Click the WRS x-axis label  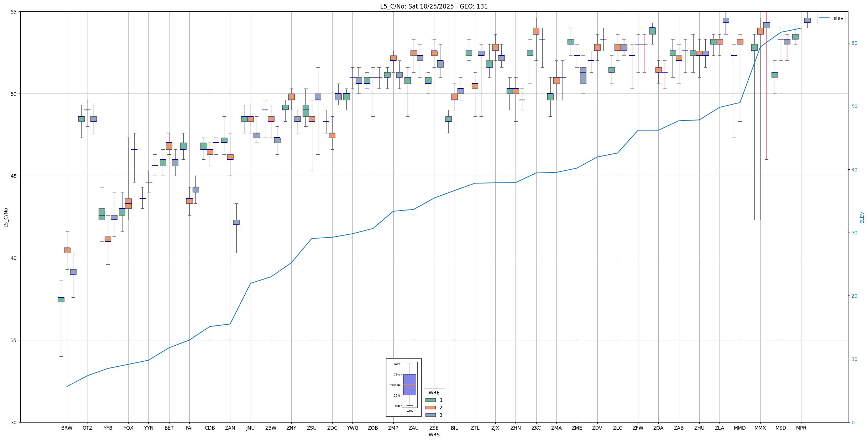tap(434, 435)
